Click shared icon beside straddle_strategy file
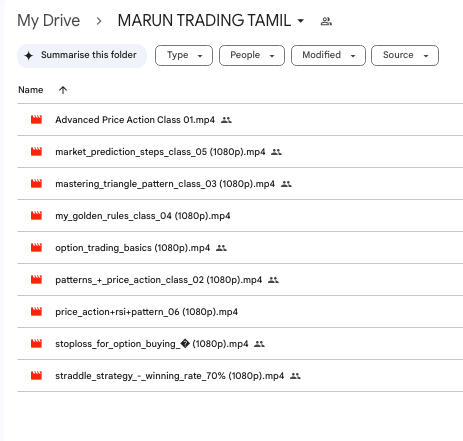463x441 pixels. [295, 376]
